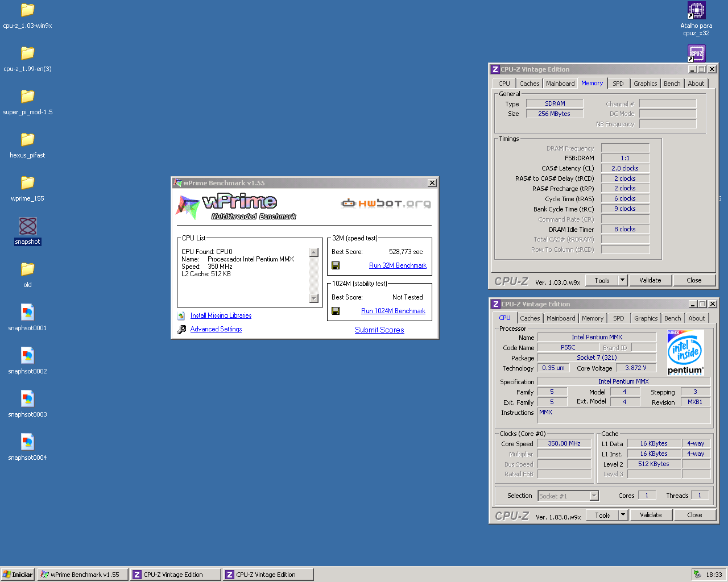Image resolution: width=728 pixels, height=582 pixels.
Task: Click the Validate button in the bottom CPU-Z window
Action: (651, 515)
